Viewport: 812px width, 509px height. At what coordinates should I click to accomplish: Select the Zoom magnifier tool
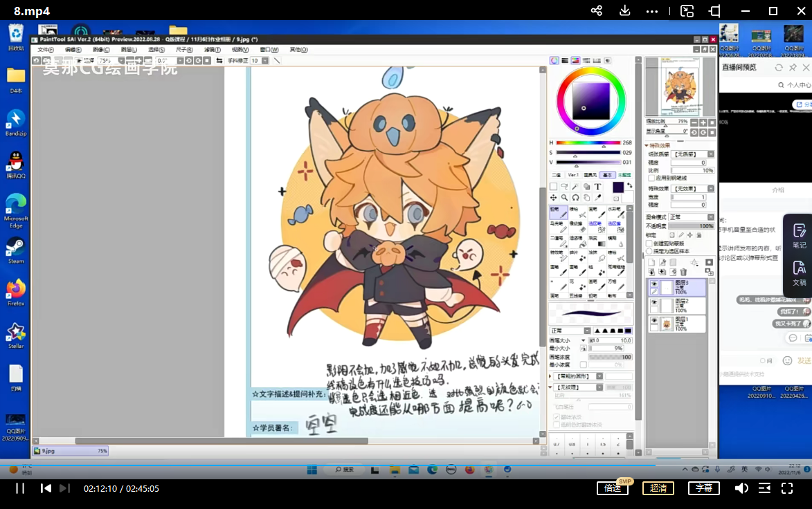(564, 198)
